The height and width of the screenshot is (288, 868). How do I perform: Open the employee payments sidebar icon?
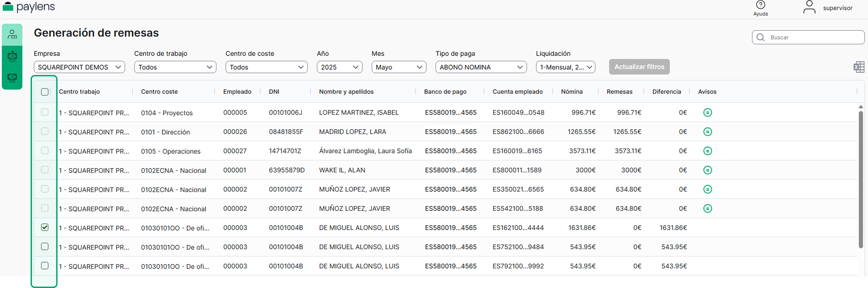point(12,34)
